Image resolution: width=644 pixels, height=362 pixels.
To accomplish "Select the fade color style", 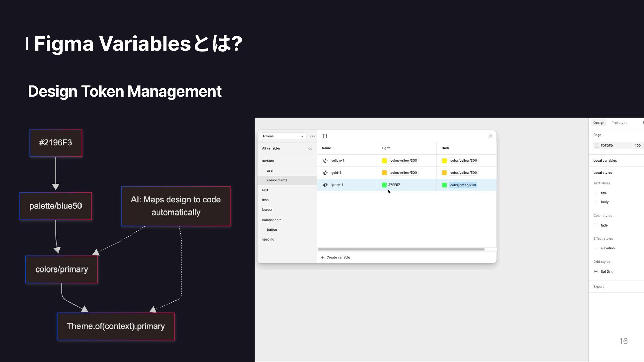I will coord(604,225).
